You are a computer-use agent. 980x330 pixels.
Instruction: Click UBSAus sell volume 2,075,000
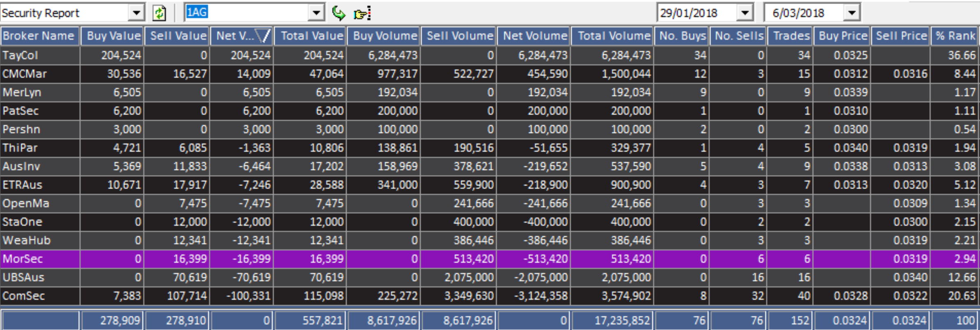[x=469, y=277]
